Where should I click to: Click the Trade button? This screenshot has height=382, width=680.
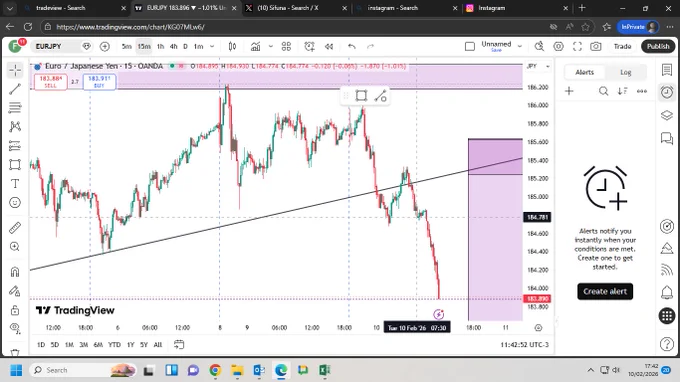pyautogui.click(x=622, y=46)
